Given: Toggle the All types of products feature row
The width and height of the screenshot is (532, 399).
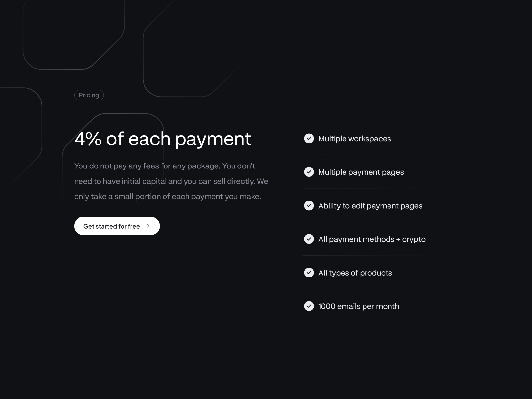Looking at the screenshot, I should click(355, 273).
